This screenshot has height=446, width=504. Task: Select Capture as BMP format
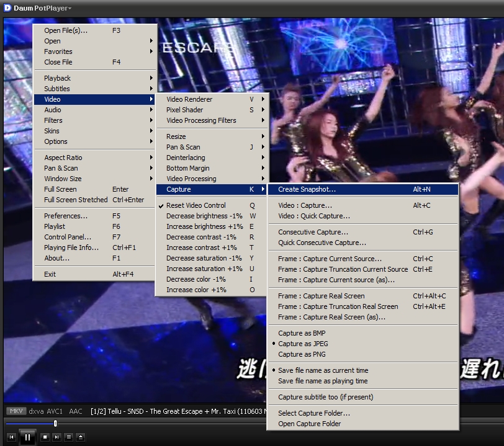(x=302, y=333)
